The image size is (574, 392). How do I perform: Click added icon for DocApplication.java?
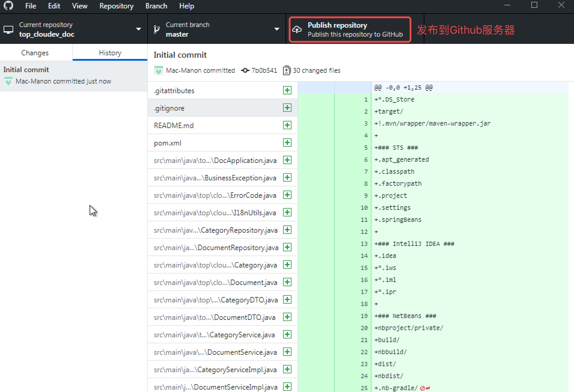point(287,160)
